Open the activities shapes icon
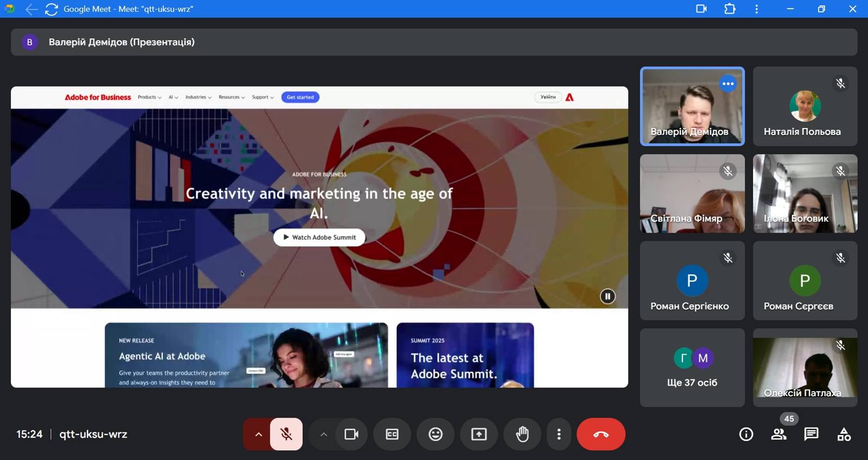The width and height of the screenshot is (868, 460). (x=844, y=434)
